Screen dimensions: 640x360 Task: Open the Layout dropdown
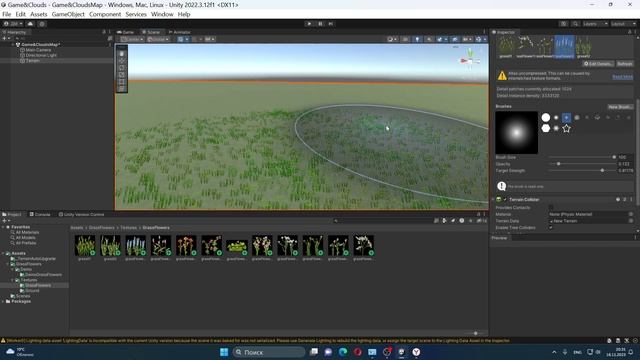coord(623,24)
